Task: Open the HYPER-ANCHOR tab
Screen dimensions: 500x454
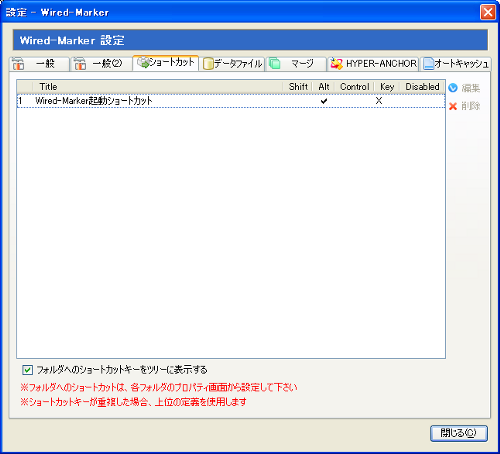Action: [373, 64]
